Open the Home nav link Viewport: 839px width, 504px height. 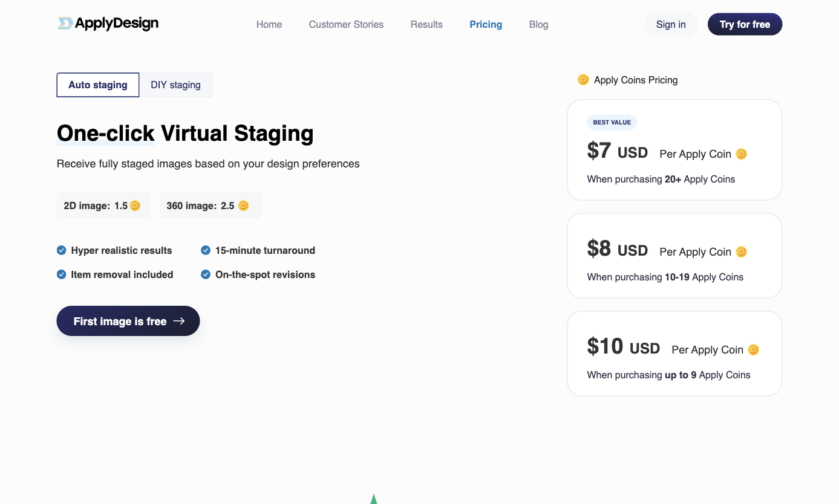[x=269, y=24]
